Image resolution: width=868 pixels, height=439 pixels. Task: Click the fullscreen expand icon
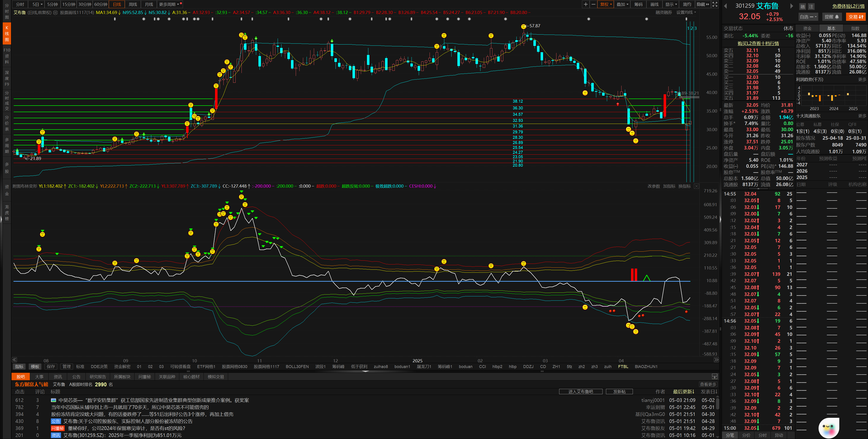tap(715, 4)
